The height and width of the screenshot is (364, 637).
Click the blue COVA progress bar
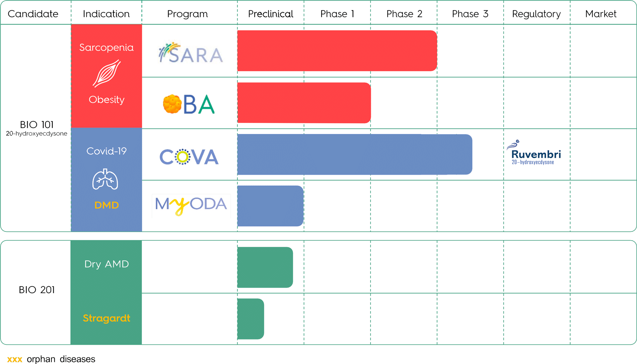354,154
